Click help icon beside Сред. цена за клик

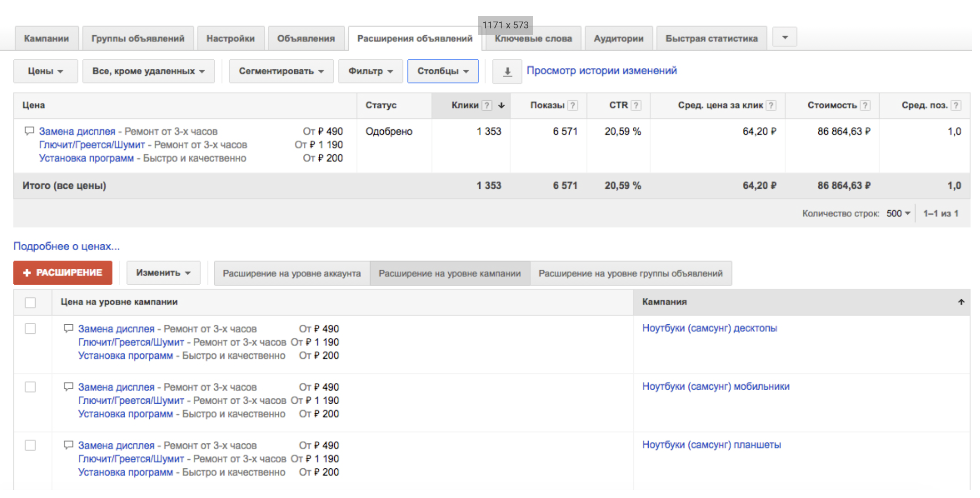pyautogui.click(x=771, y=105)
